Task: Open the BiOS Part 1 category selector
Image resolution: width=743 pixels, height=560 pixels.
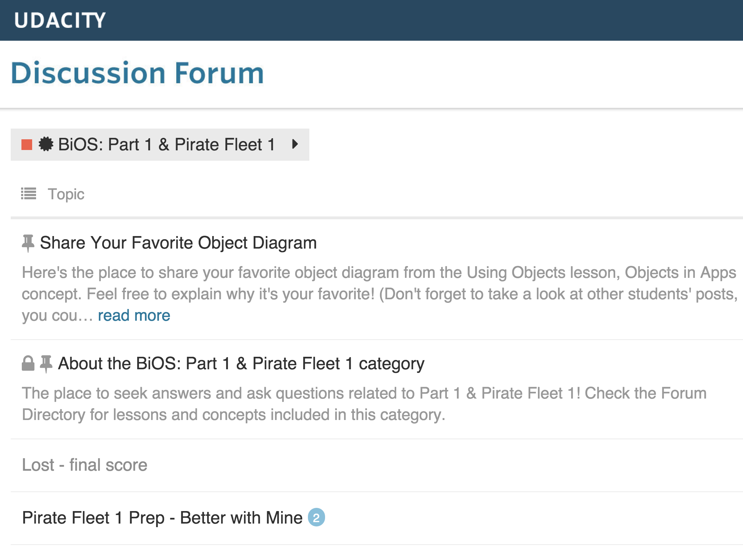Action: click(166, 145)
